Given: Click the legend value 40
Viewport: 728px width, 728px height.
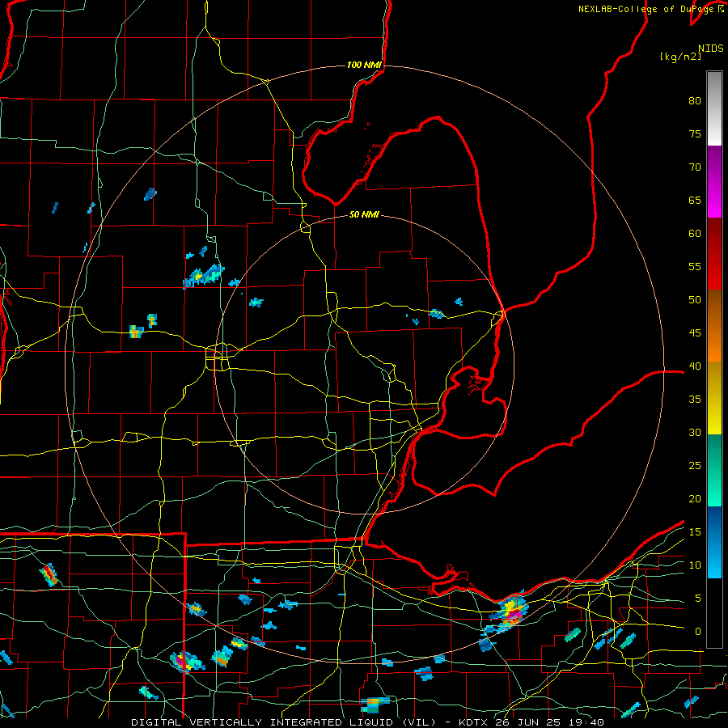Looking at the screenshot, I should 695,366.
